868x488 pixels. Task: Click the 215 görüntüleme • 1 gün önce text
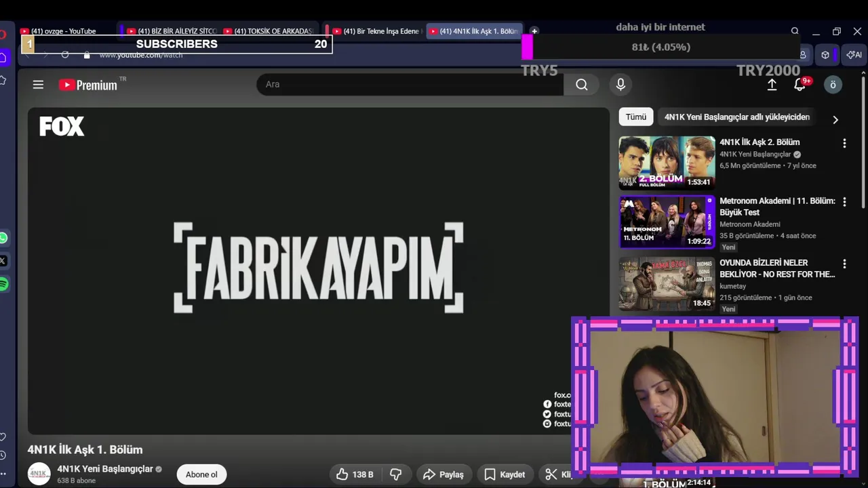pos(766,298)
